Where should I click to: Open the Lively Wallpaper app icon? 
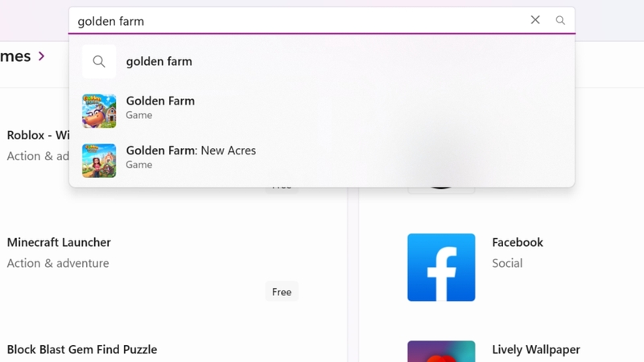(441, 352)
